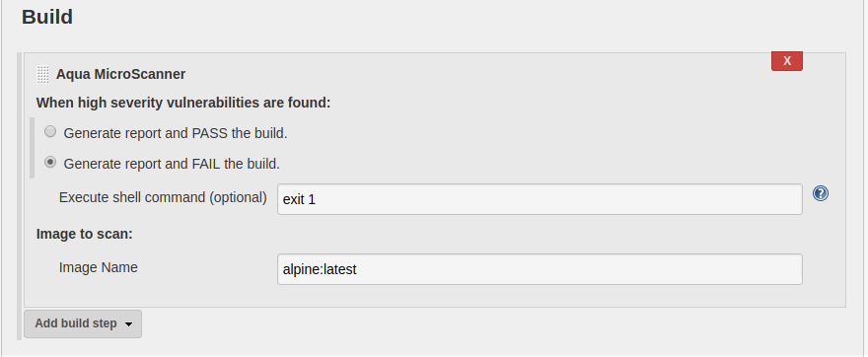Place cursor in alpine:latest text

320,269
